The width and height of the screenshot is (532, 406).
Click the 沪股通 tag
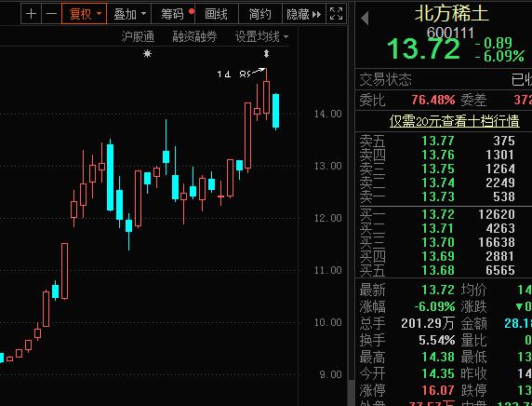pos(138,36)
